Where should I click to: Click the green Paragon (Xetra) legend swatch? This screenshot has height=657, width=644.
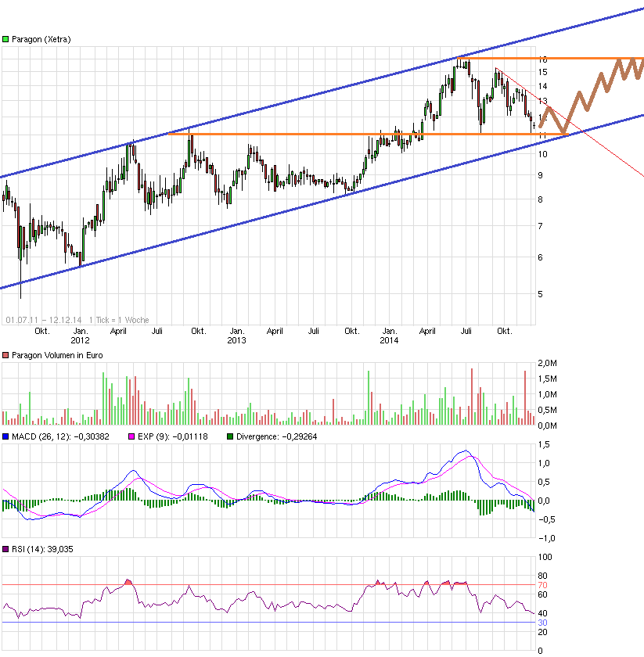tap(5, 39)
